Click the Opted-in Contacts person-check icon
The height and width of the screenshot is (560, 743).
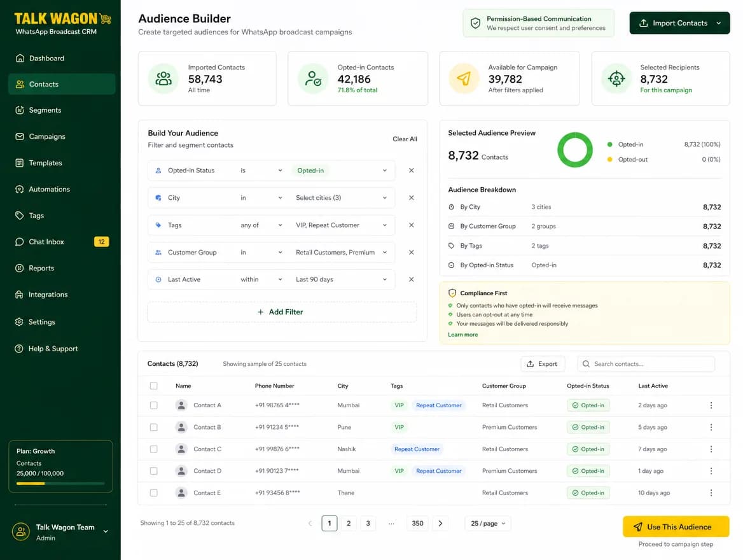(x=313, y=78)
